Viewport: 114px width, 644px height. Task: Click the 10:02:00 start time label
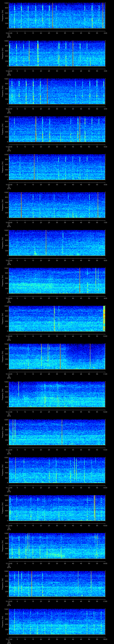[x=9, y=71]
